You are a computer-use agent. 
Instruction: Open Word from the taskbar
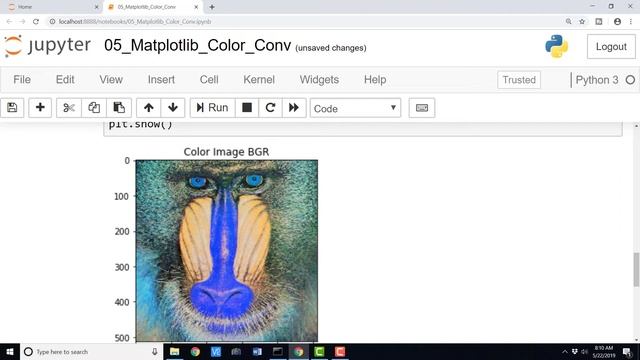[x=257, y=352]
